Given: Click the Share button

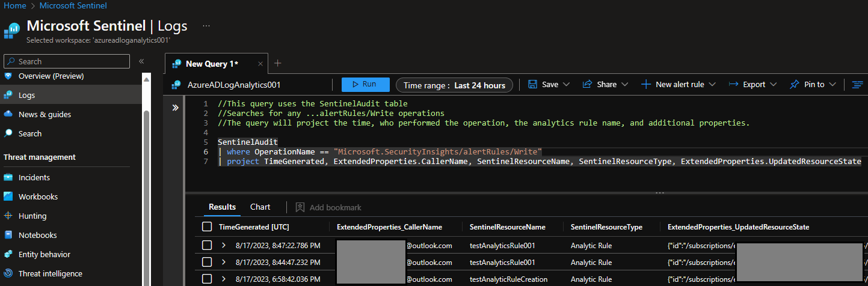Looking at the screenshot, I should coord(600,85).
